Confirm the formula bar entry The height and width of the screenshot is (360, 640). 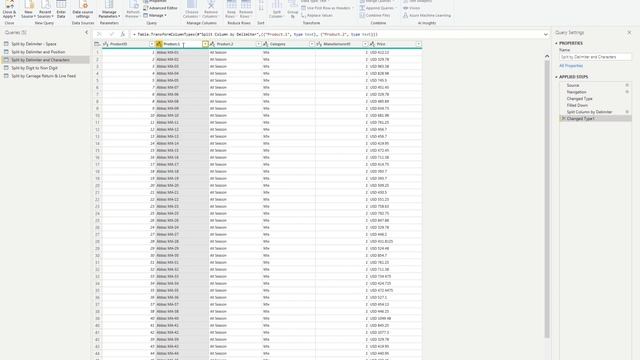[111, 34]
